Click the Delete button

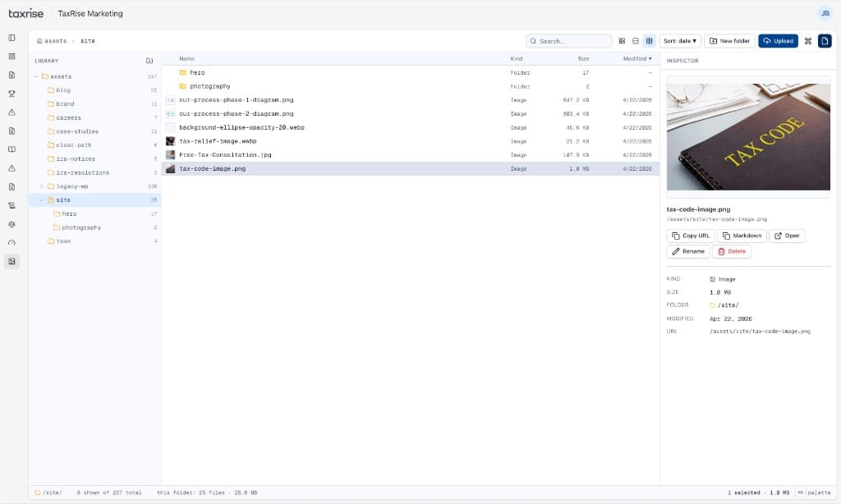point(732,251)
